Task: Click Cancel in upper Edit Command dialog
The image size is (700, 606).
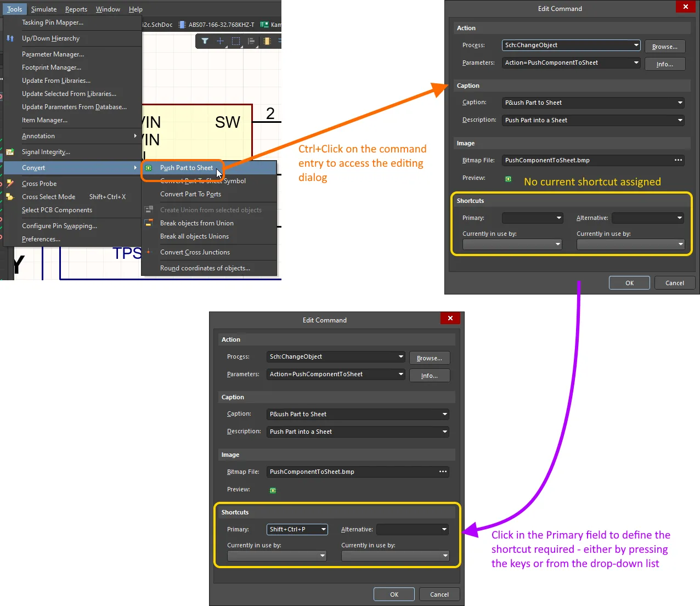Action: tap(675, 283)
